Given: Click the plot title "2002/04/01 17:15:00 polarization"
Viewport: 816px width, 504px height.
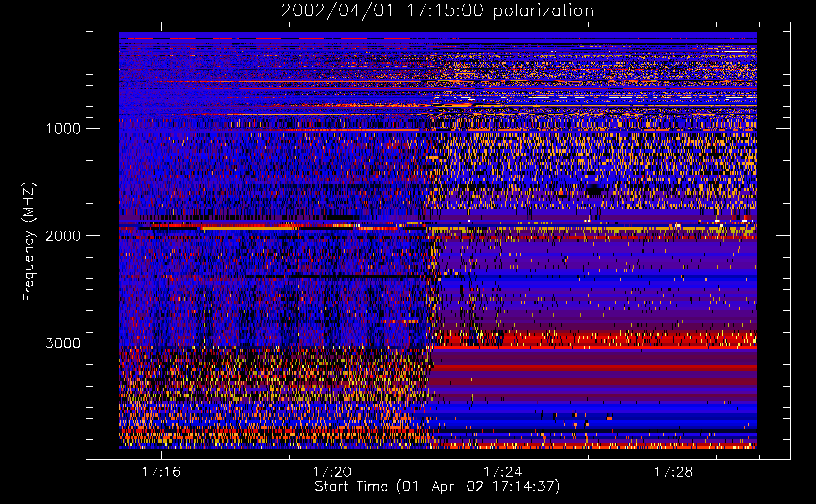Looking at the screenshot, I should pyautogui.click(x=437, y=11).
